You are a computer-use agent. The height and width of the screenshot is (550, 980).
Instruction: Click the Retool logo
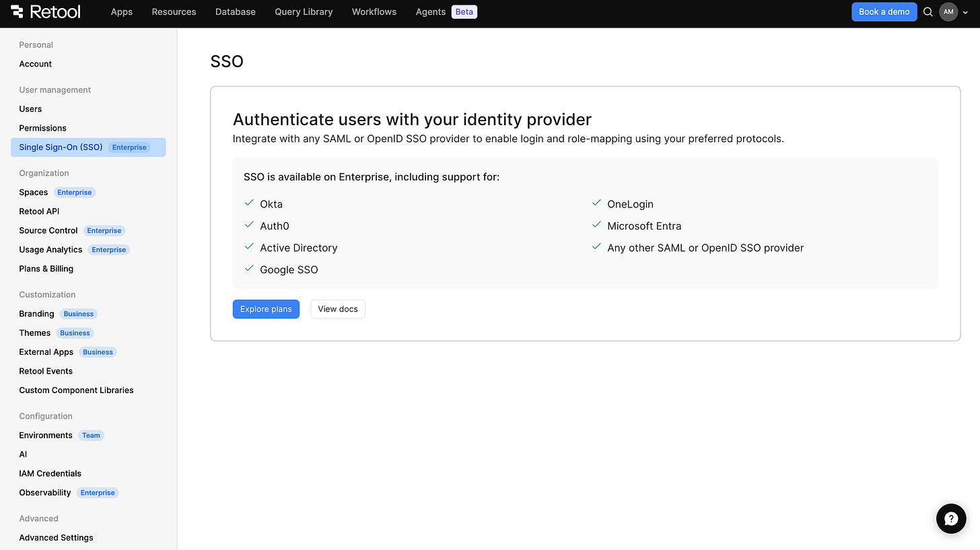click(46, 11)
